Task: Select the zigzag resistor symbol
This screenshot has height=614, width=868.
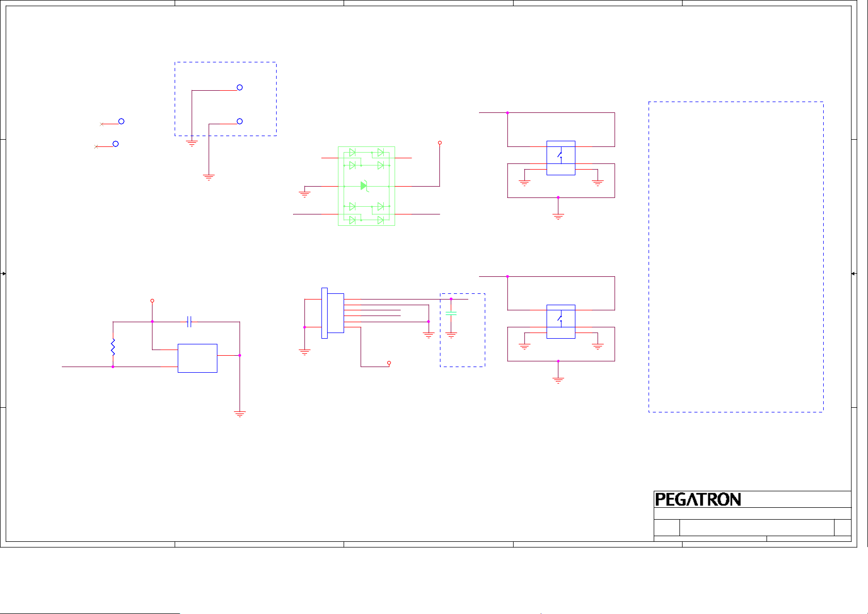Action: [x=113, y=347]
